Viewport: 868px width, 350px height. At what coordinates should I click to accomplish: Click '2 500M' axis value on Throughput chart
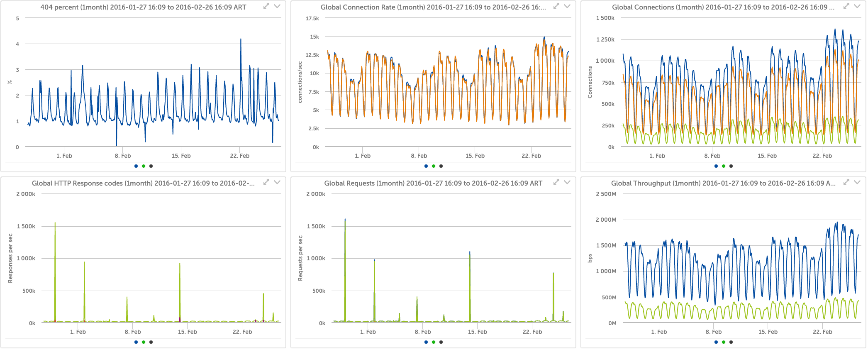tap(606, 194)
